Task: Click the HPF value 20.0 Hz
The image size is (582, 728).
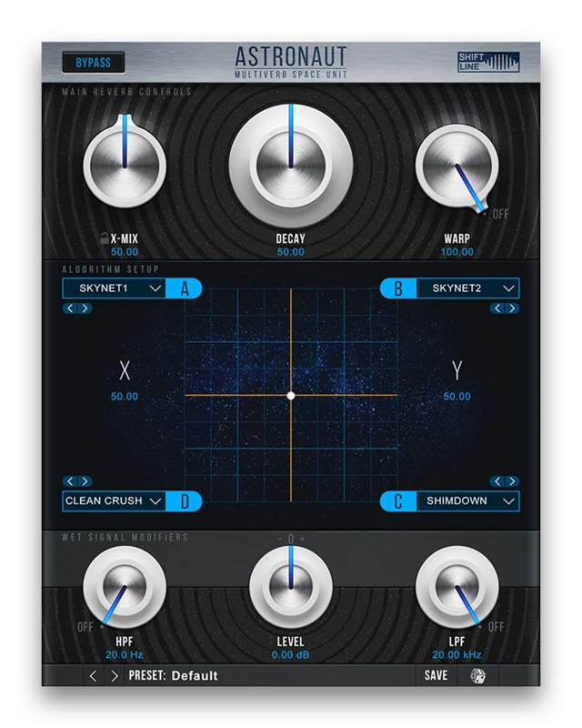Action: pos(125,654)
